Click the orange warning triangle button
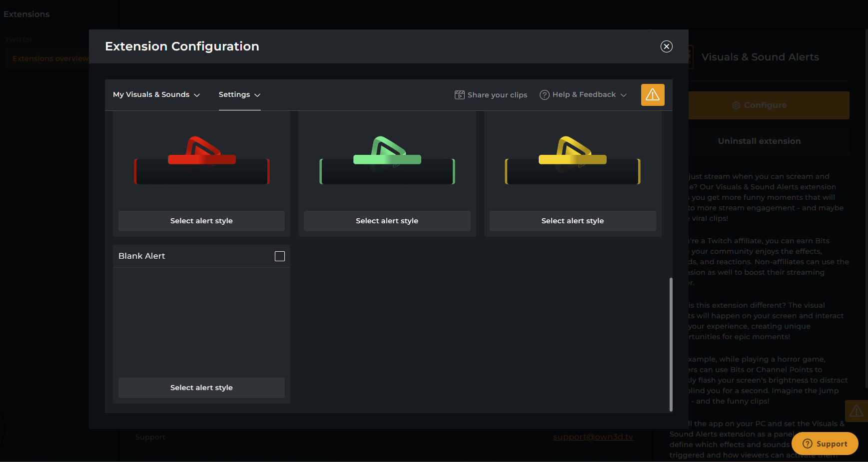The image size is (868, 462). (653, 95)
